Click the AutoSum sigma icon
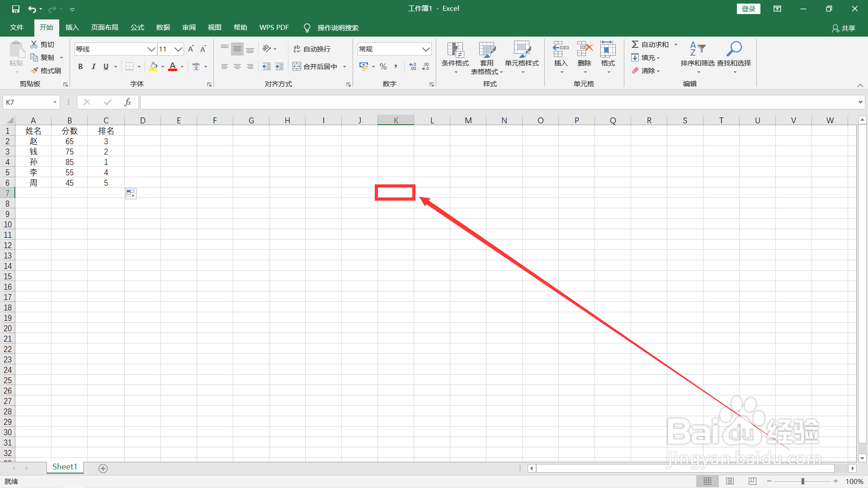The width and height of the screenshot is (868, 488). click(635, 44)
